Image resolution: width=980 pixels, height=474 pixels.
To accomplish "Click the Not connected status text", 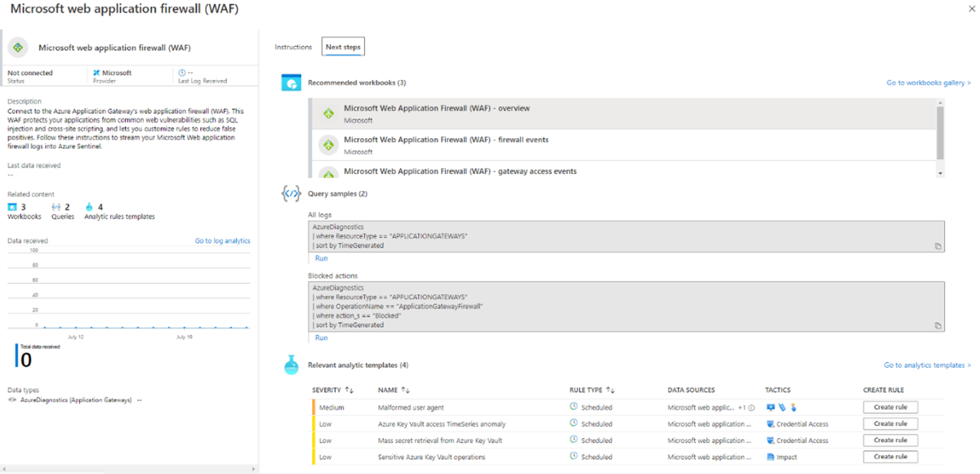I will point(30,73).
